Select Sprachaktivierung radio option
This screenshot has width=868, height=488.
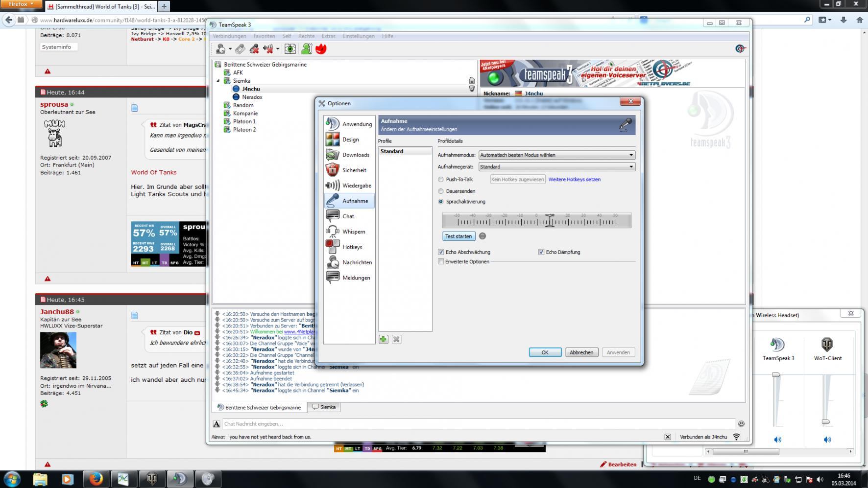441,202
